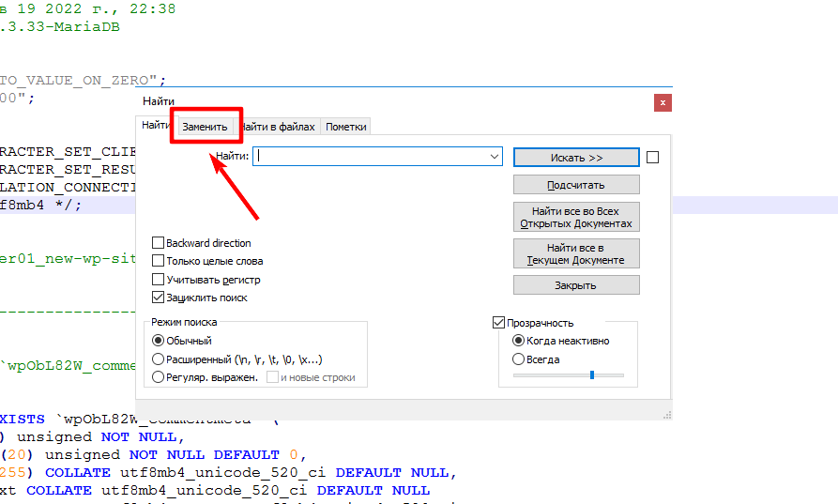The width and height of the screenshot is (838, 504).
Task: Click the Подсчитать button
Action: tap(576, 185)
